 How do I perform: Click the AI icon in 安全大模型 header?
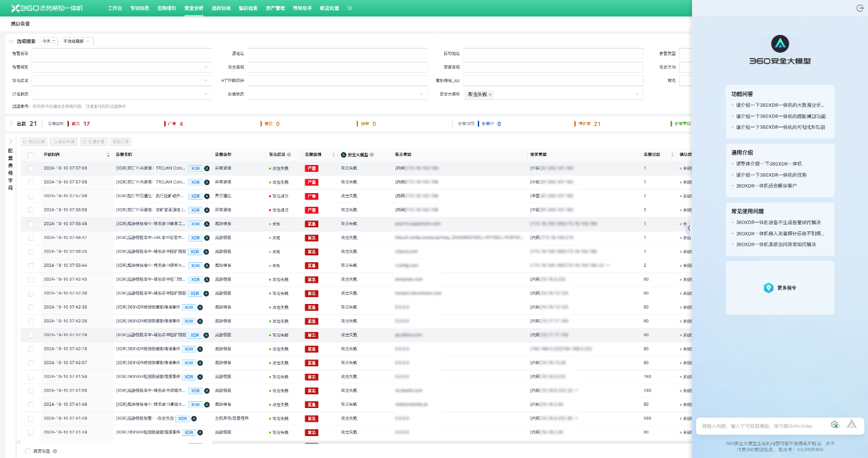pos(342,155)
